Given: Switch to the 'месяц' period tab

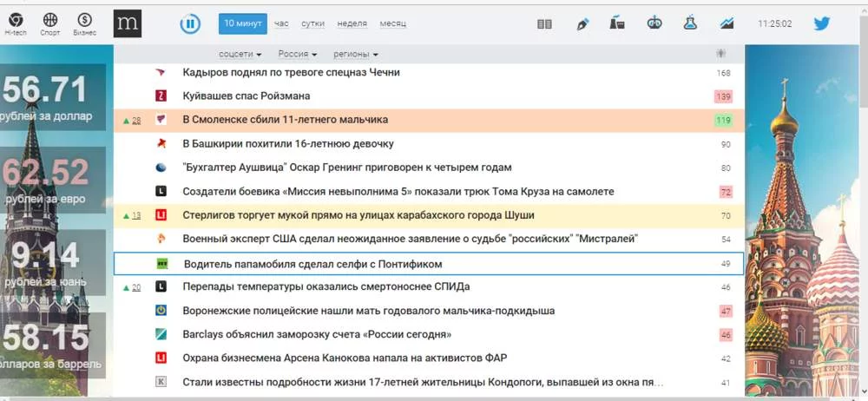Looking at the screenshot, I should tap(392, 23).
